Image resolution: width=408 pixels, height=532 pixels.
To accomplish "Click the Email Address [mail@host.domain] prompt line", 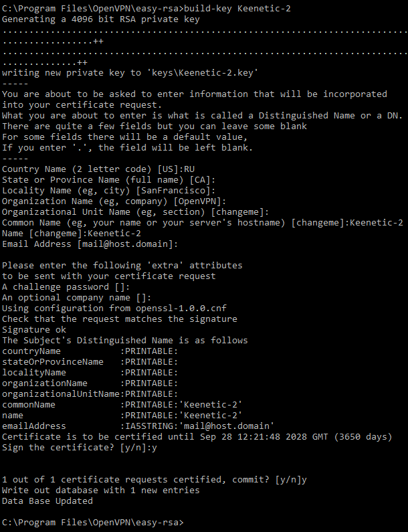I will 90,244.
